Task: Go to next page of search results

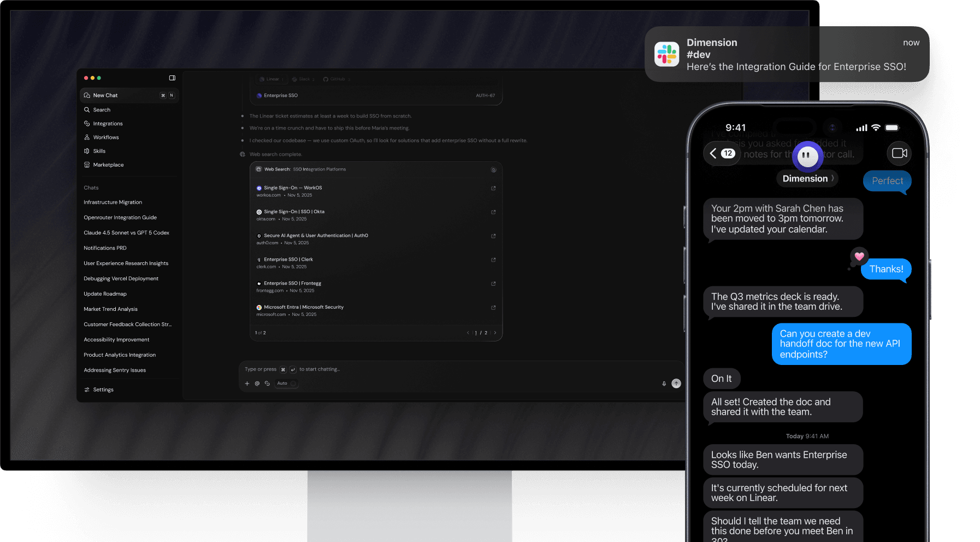Action: (x=495, y=333)
